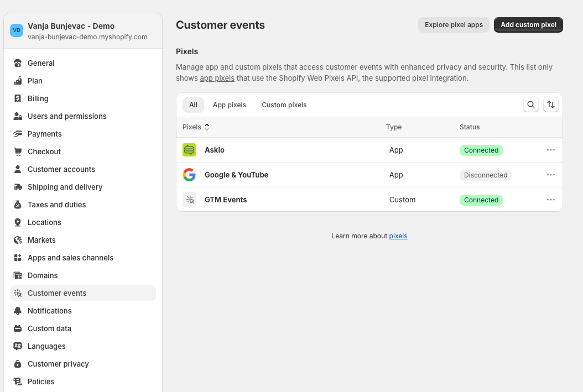
Task: Open more actions menu for Asklo
Action: click(x=550, y=150)
